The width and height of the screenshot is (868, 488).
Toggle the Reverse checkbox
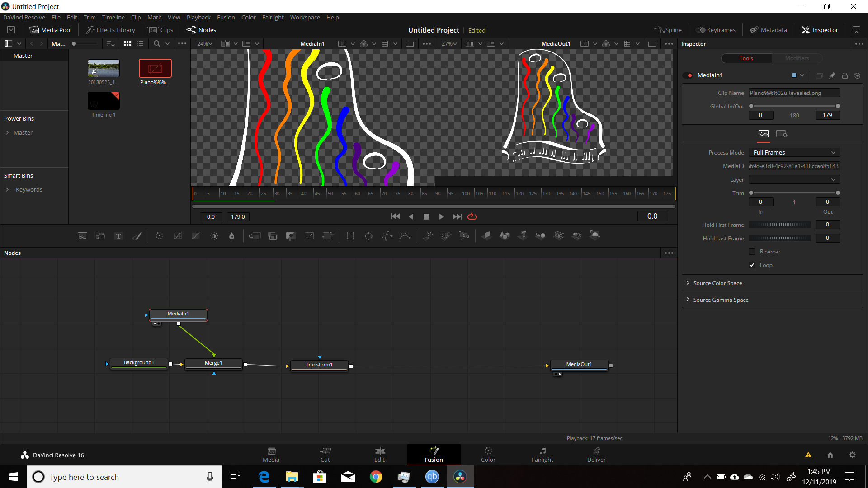pos(752,252)
